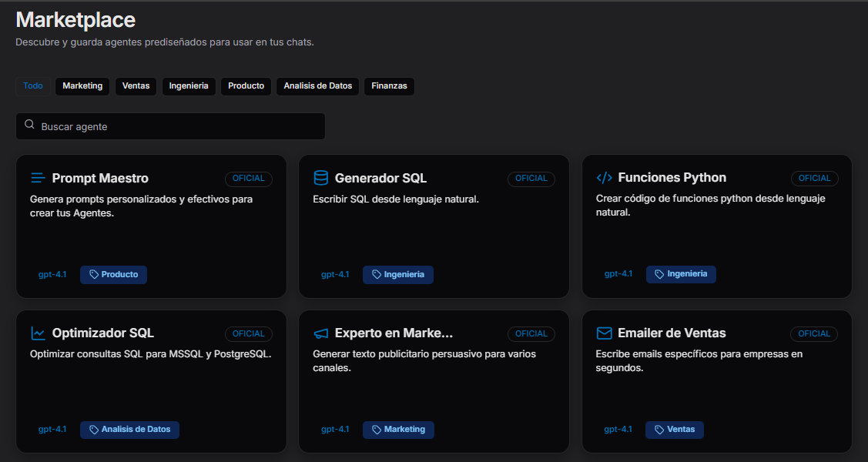
Task: Select the Todo category filter
Action: tap(33, 86)
